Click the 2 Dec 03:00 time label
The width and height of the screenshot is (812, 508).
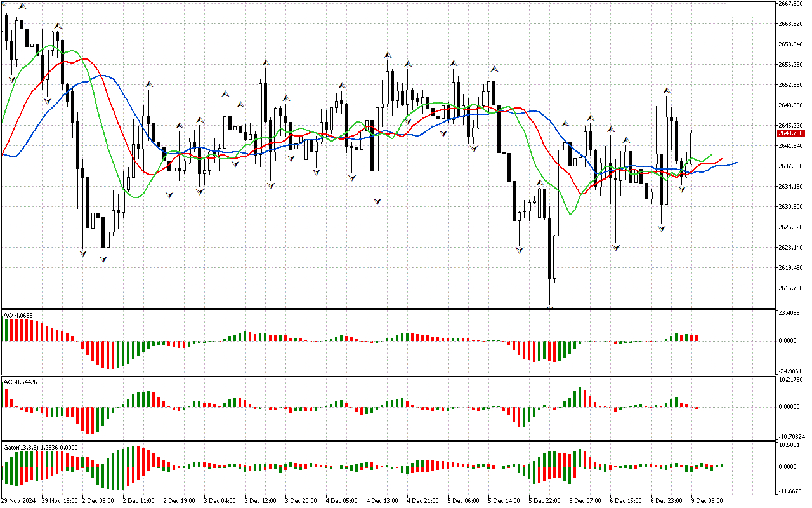coord(99,500)
